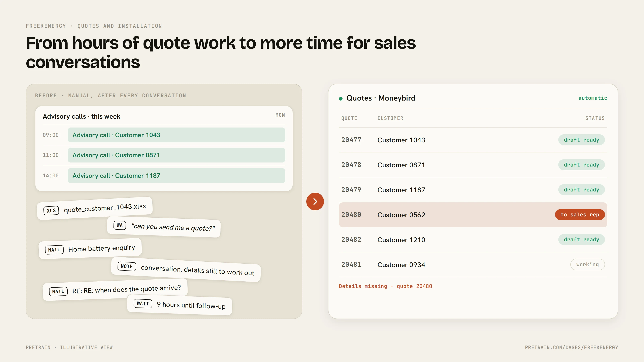Select quote number 20477
The image size is (644, 362).
tap(351, 140)
